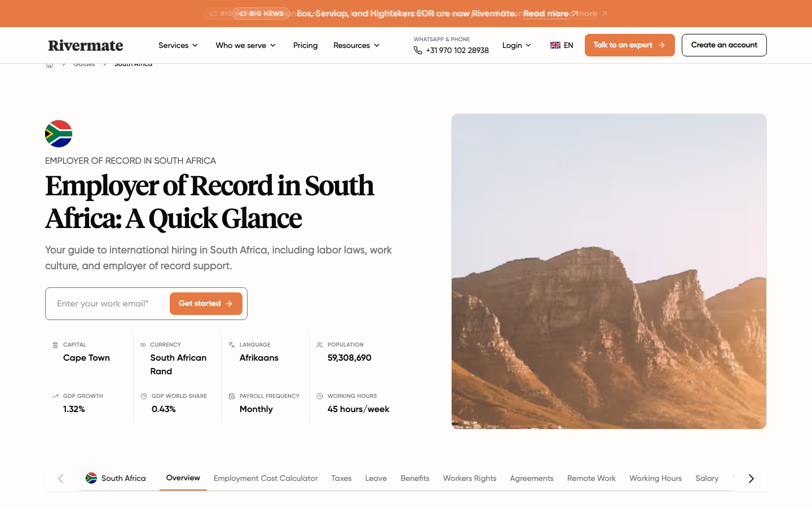Select the Employment Cost Calculator tab
Screen dimensions: 812x508
(x=266, y=478)
